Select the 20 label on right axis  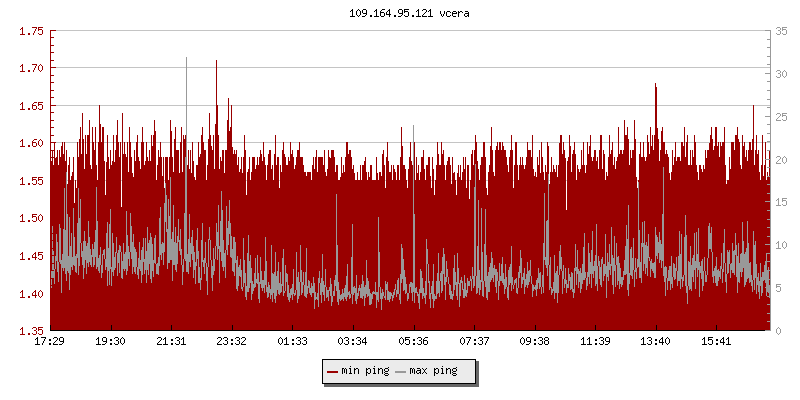tap(782, 160)
